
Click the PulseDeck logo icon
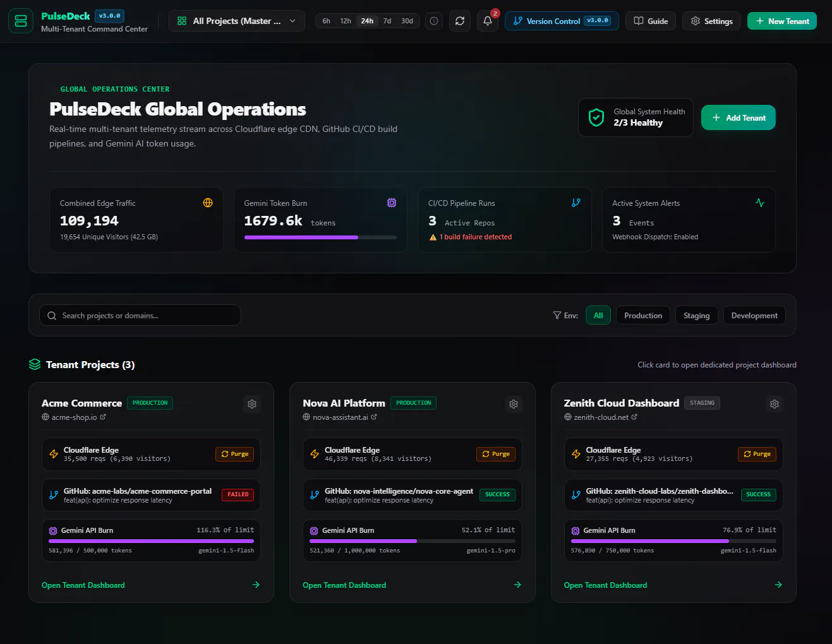pos(21,21)
